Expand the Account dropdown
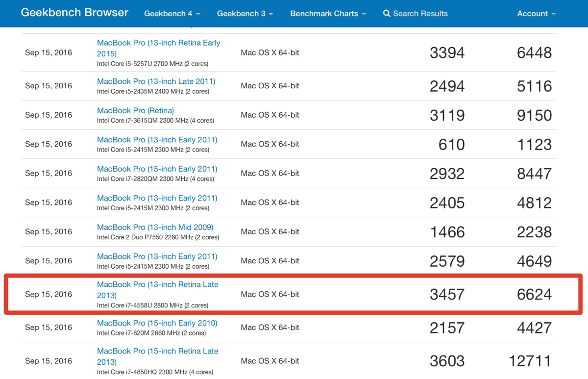This screenshot has height=379, width=588. 536,13
